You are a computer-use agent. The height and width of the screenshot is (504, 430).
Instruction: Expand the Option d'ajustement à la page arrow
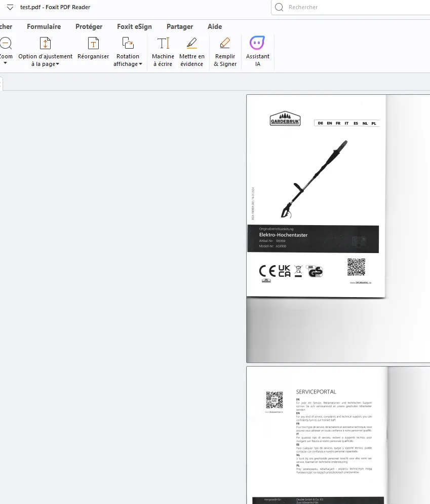[x=57, y=64]
